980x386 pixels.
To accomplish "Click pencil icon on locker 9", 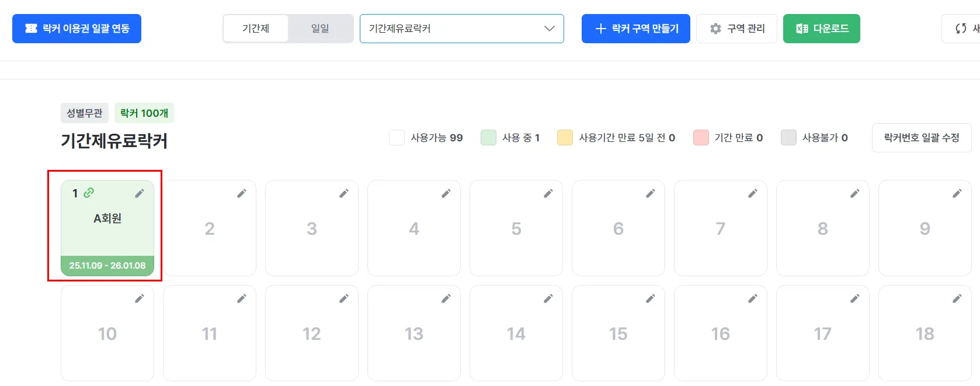I will 957,193.
